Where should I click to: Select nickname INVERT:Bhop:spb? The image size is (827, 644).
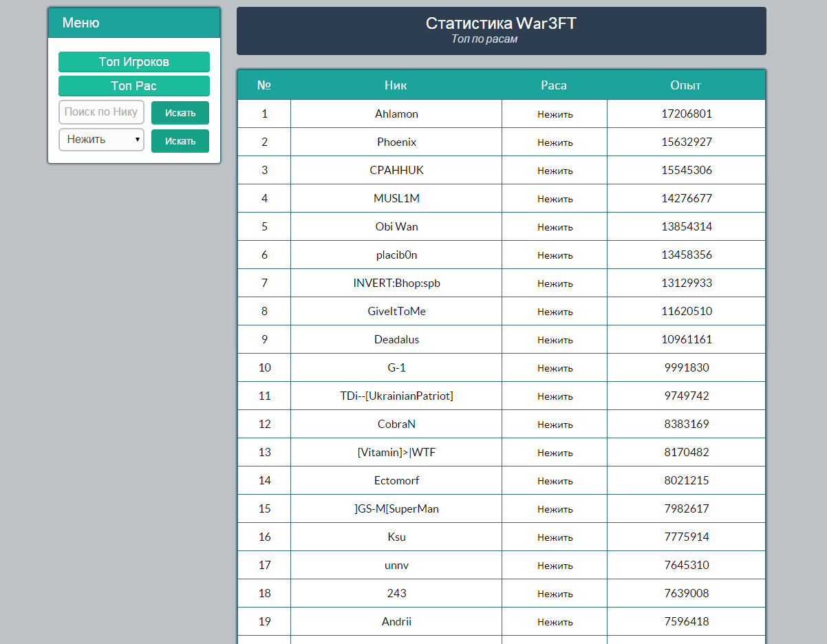396,283
